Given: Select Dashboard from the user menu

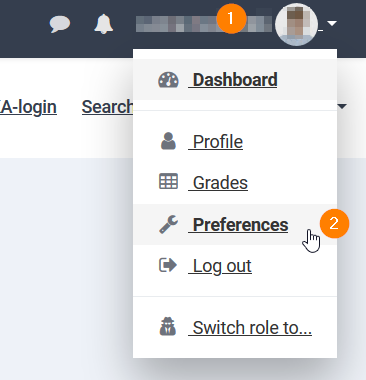Looking at the screenshot, I should (x=235, y=80).
